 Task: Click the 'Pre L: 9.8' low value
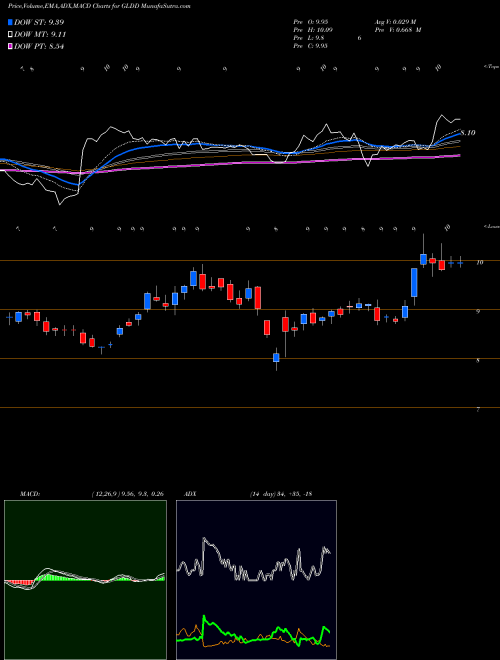309,38
